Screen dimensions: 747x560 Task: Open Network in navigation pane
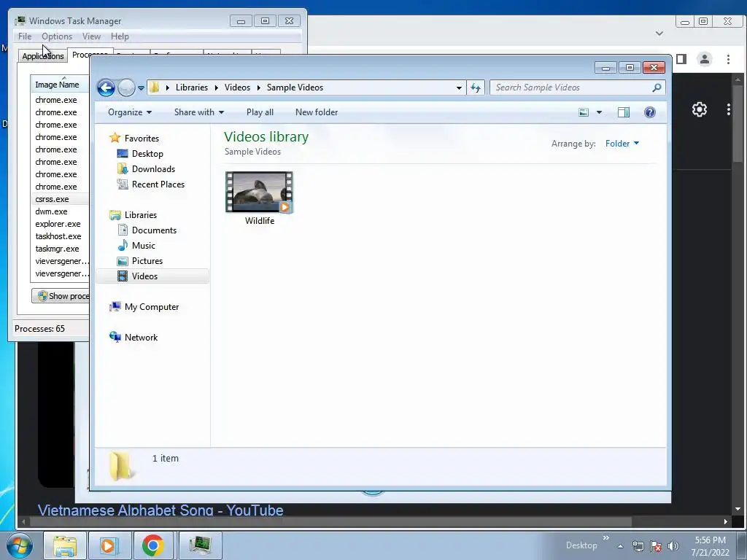(141, 337)
